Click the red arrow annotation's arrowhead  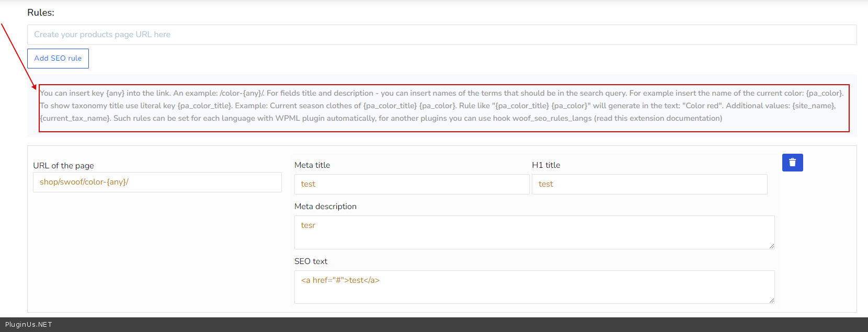35,87
